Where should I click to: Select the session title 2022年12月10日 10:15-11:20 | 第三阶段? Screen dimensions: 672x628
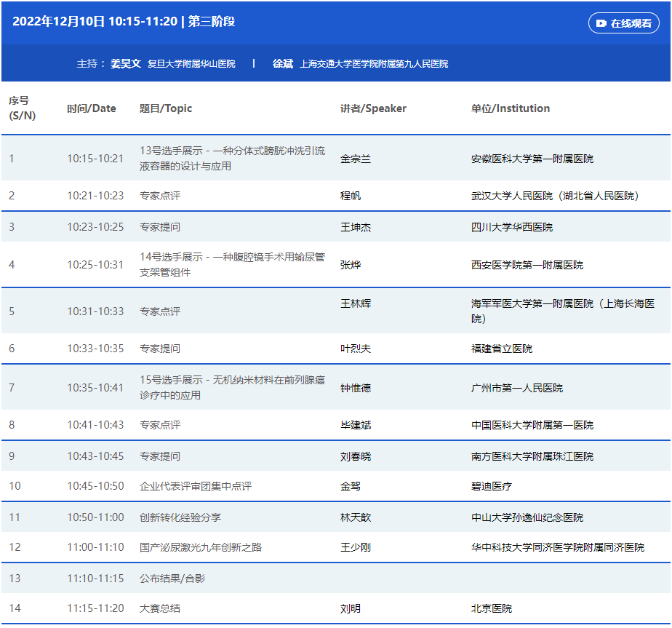[x=124, y=21]
